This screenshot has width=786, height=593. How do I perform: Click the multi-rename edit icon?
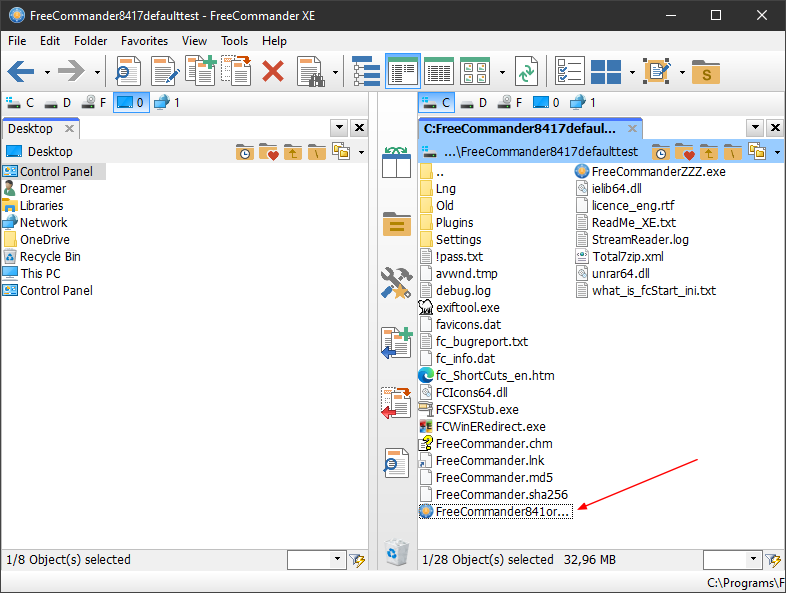pos(657,72)
